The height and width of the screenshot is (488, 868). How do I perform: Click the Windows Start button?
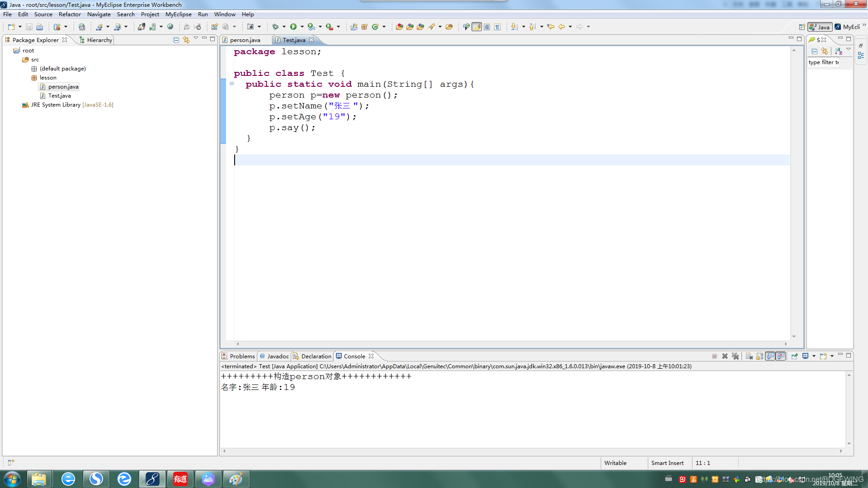point(12,479)
